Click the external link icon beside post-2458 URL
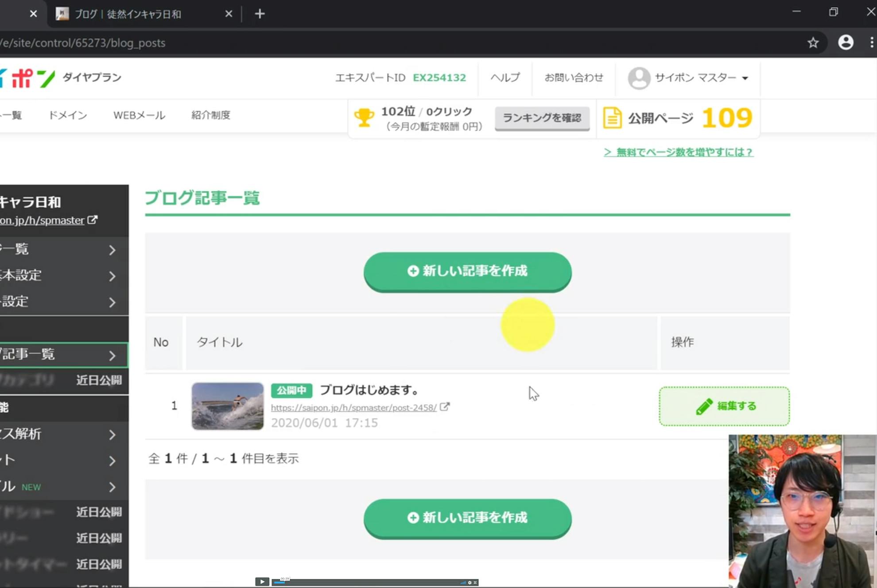The height and width of the screenshot is (588, 877). point(444,406)
